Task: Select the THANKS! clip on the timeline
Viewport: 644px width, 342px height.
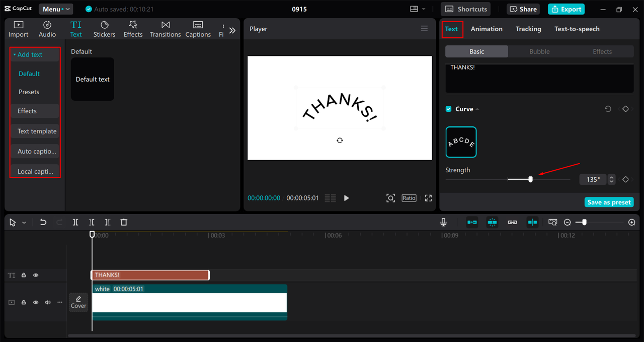Action: point(150,275)
